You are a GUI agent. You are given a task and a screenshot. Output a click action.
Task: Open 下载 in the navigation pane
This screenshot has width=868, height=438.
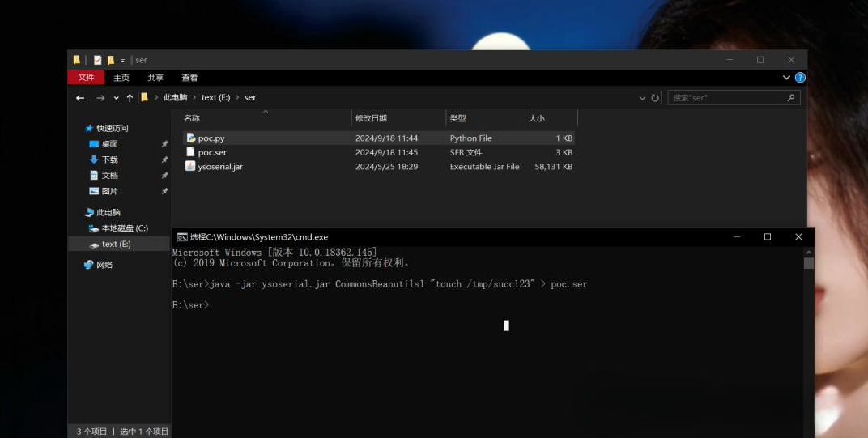tap(109, 159)
